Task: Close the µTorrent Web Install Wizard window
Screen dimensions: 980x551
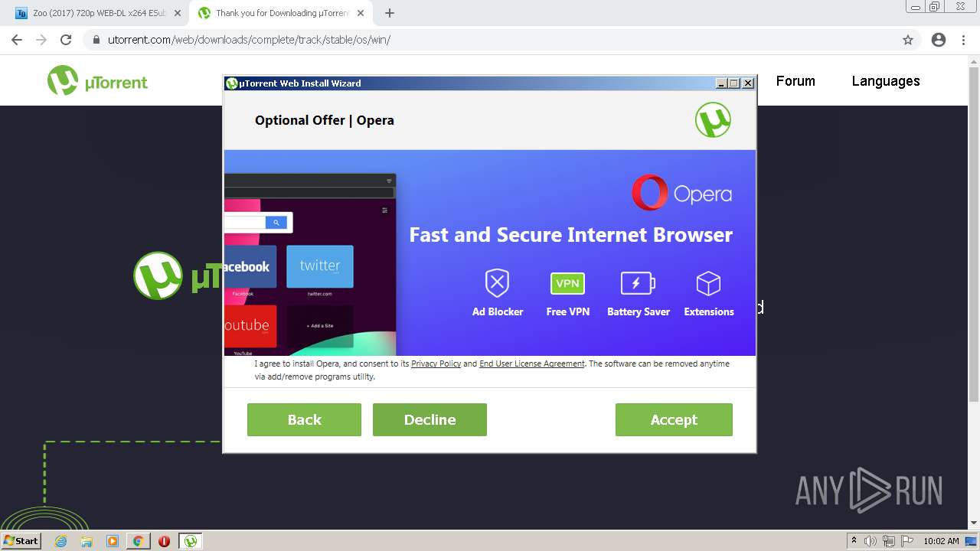Action: click(x=748, y=83)
